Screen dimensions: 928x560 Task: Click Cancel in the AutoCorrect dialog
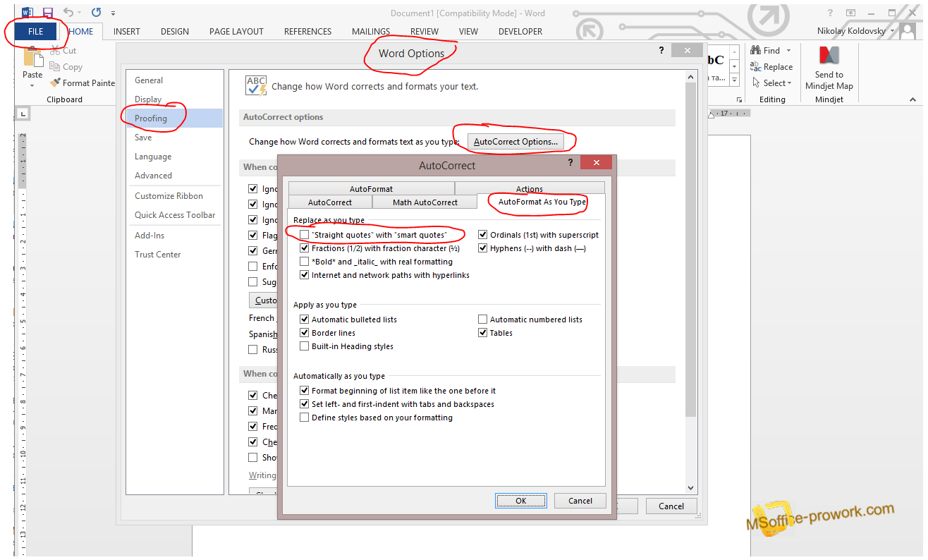click(580, 501)
